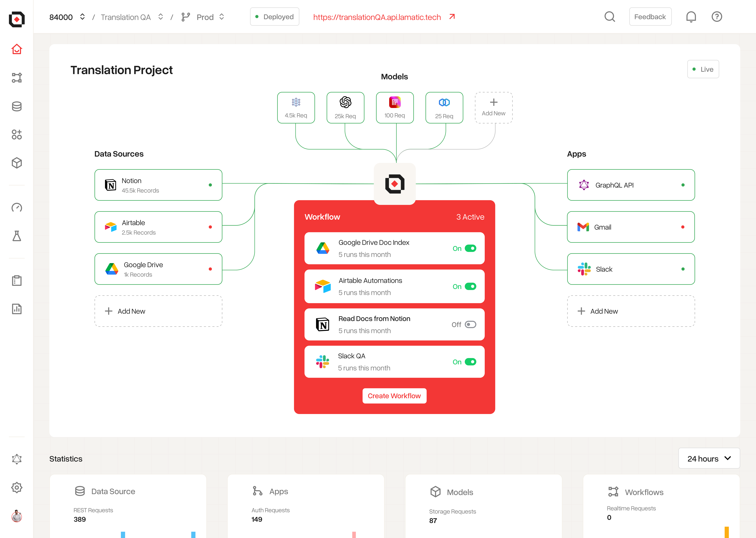Screen dimensions: 756x538
Task: Click the branch icon beside Prod
Action: pos(186,17)
